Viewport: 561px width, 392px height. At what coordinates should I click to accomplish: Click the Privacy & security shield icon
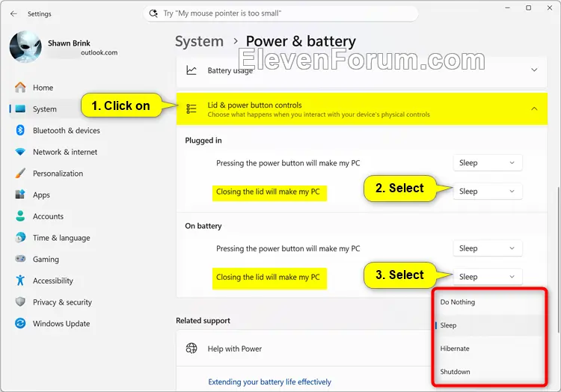20,302
